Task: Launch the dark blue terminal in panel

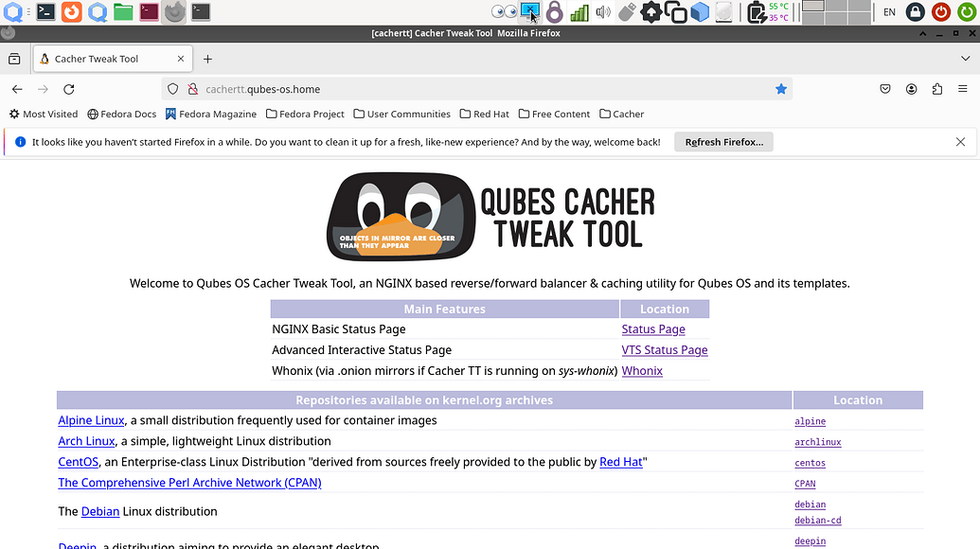Action: pos(45,12)
